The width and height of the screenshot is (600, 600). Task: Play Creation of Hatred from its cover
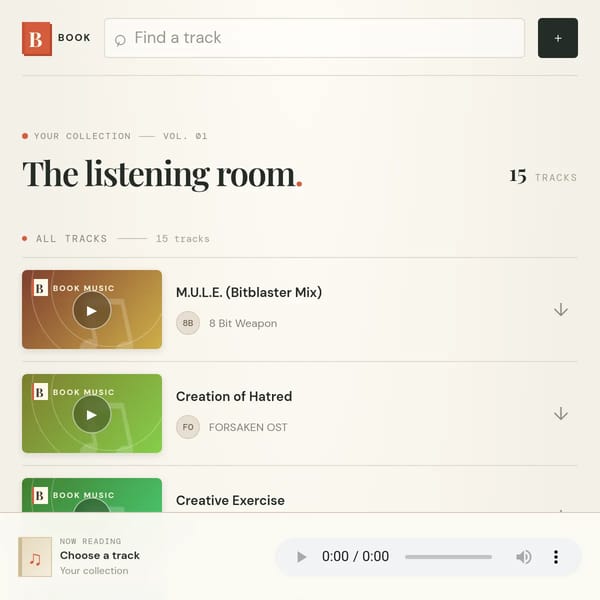pyautogui.click(x=91, y=414)
